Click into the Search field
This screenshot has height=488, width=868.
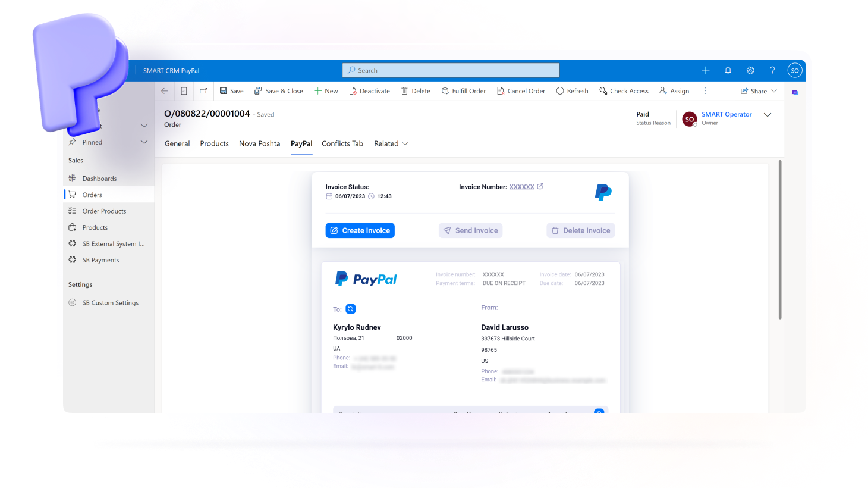coord(452,70)
